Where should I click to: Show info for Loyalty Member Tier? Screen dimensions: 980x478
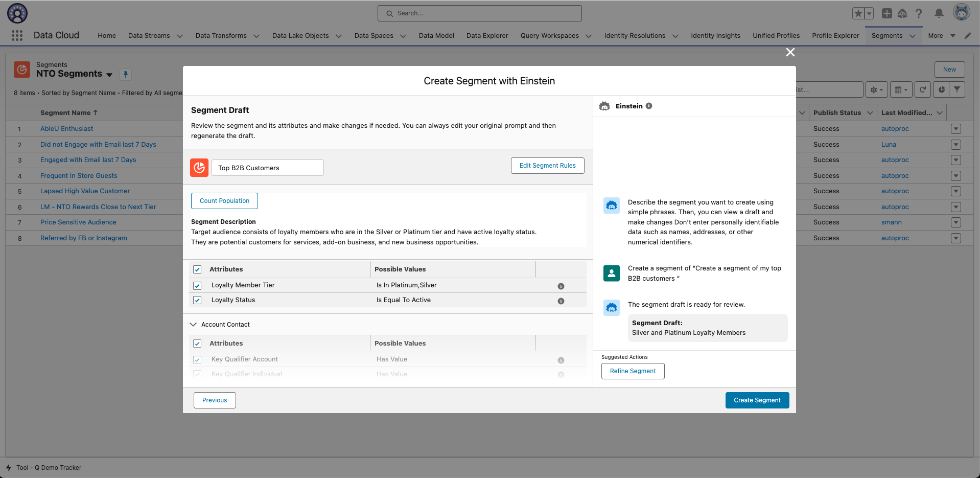click(x=561, y=286)
